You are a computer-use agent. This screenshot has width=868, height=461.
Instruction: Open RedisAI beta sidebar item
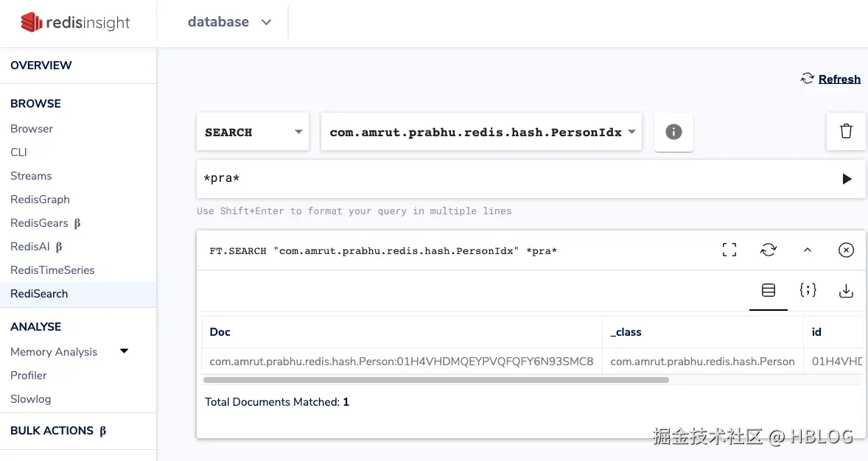[36, 247]
